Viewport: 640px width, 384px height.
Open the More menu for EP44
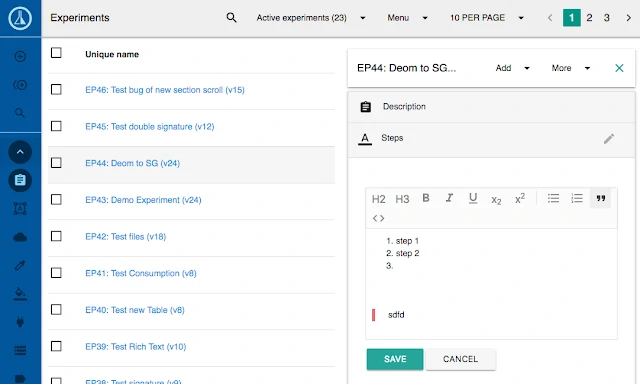click(571, 68)
